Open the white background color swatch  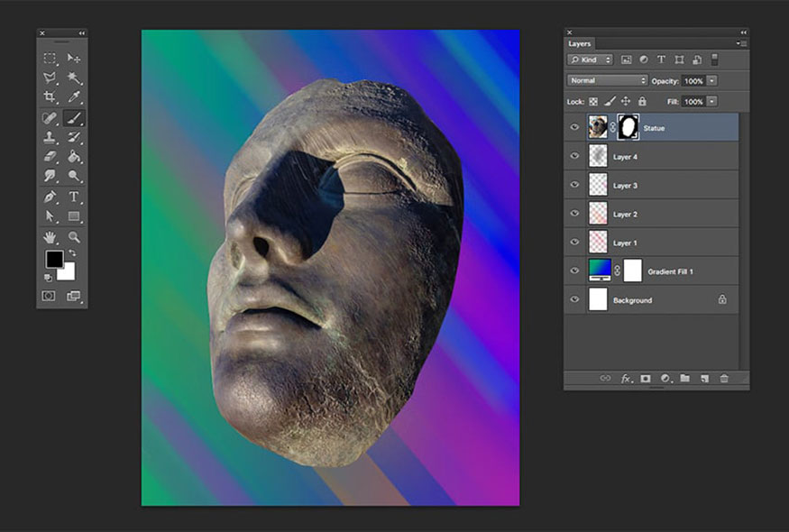(x=69, y=273)
